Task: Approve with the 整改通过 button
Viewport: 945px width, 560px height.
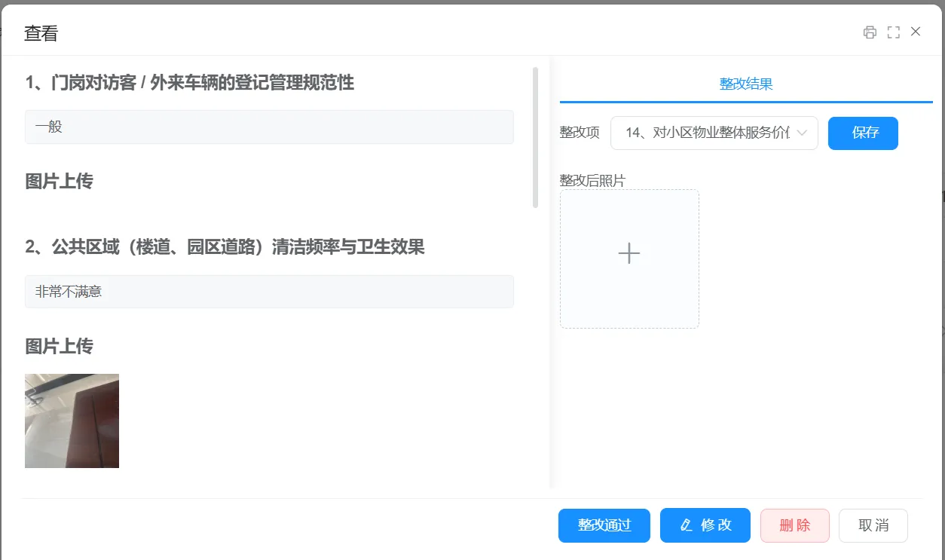Action: pos(604,525)
